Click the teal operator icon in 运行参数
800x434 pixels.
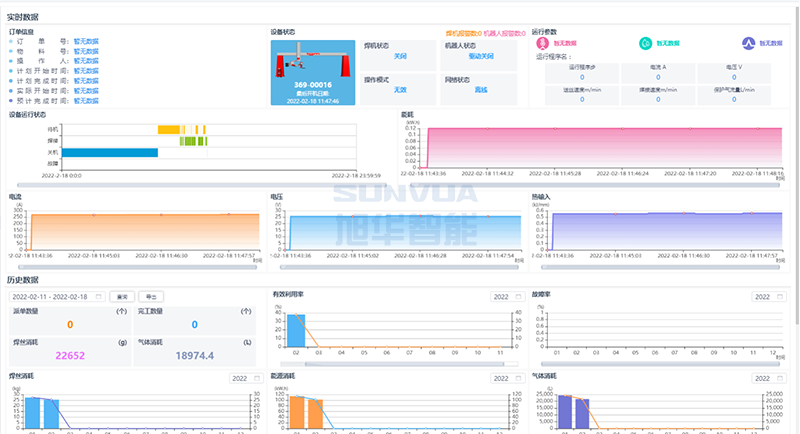click(646, 44)
